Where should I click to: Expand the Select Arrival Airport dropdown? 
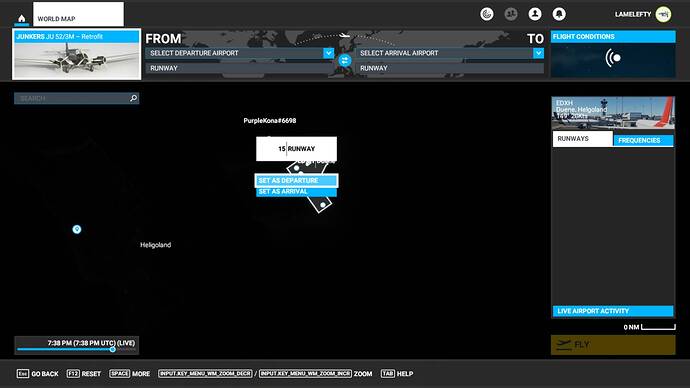(538, 53)
